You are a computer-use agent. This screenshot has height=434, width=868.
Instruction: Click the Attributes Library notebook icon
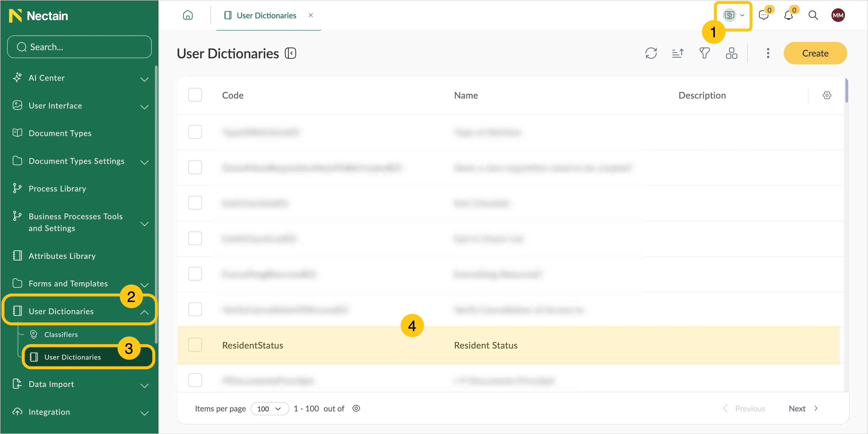tap(17, 255)
